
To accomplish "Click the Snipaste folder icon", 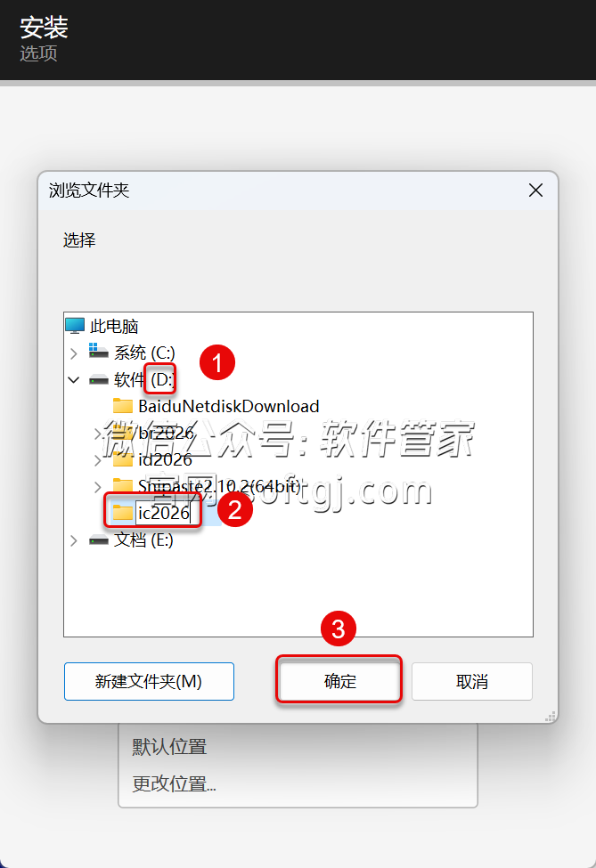I will tap(122, 485).
